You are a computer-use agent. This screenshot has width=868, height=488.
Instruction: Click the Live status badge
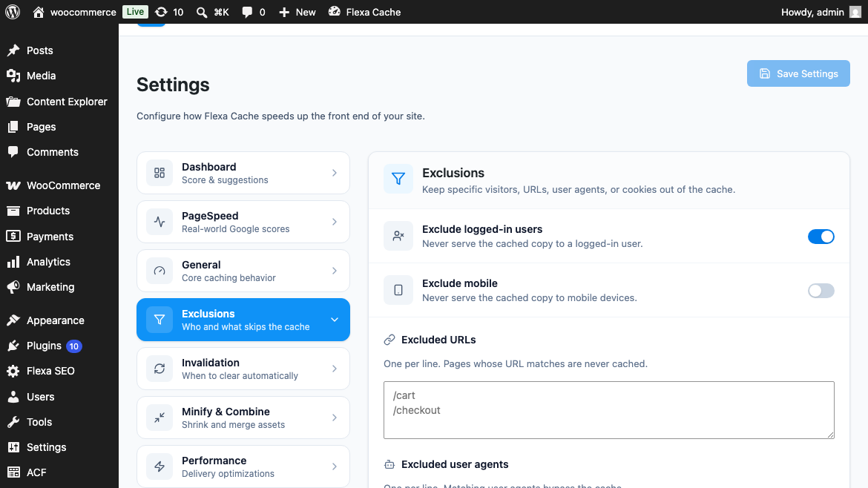(x=135, y=12)
